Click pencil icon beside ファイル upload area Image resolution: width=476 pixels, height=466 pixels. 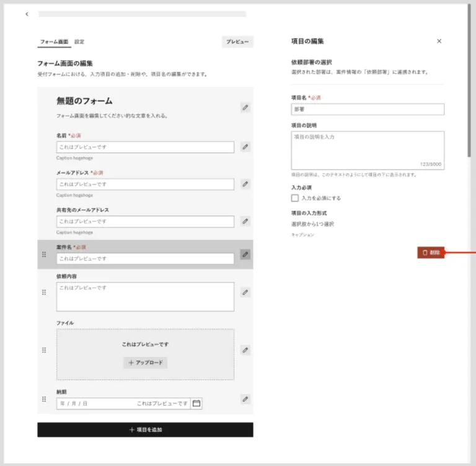point(245,350)
